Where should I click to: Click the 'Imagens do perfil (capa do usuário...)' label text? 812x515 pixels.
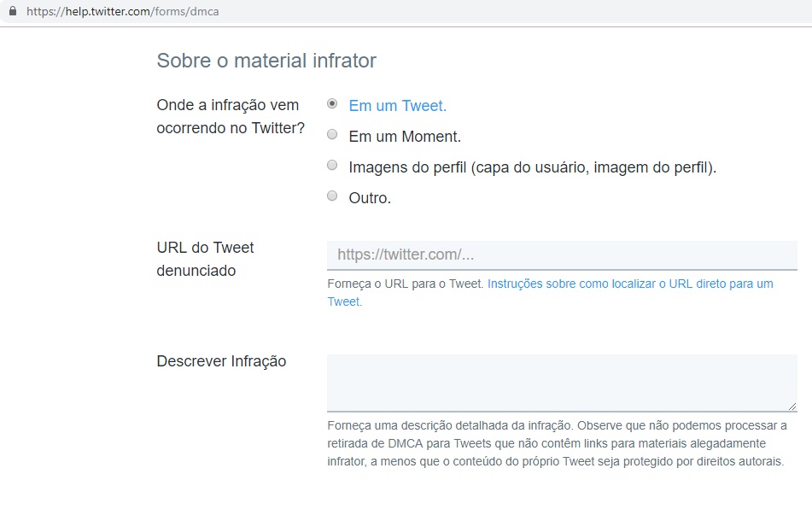coord(532,167)
